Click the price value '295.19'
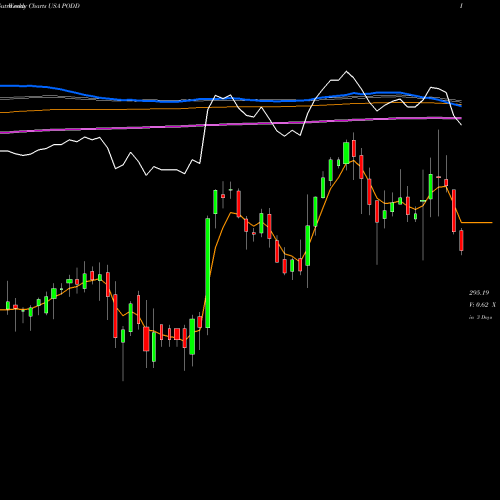This screenshot has width=500, height=500. [479, 293]
